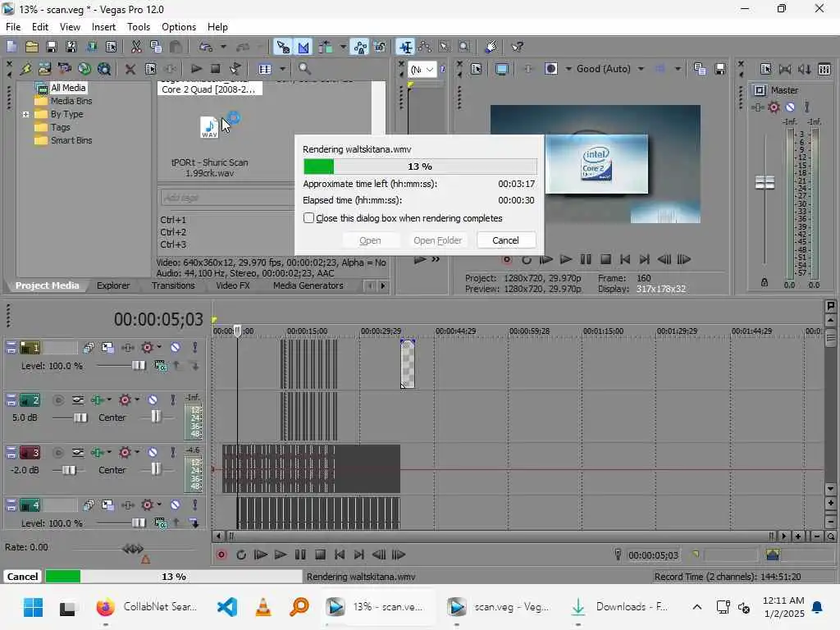Select the Envelope Edit tool icon
Image resolution: width=840 pixels, height=630 pixels.
(425, 47)
